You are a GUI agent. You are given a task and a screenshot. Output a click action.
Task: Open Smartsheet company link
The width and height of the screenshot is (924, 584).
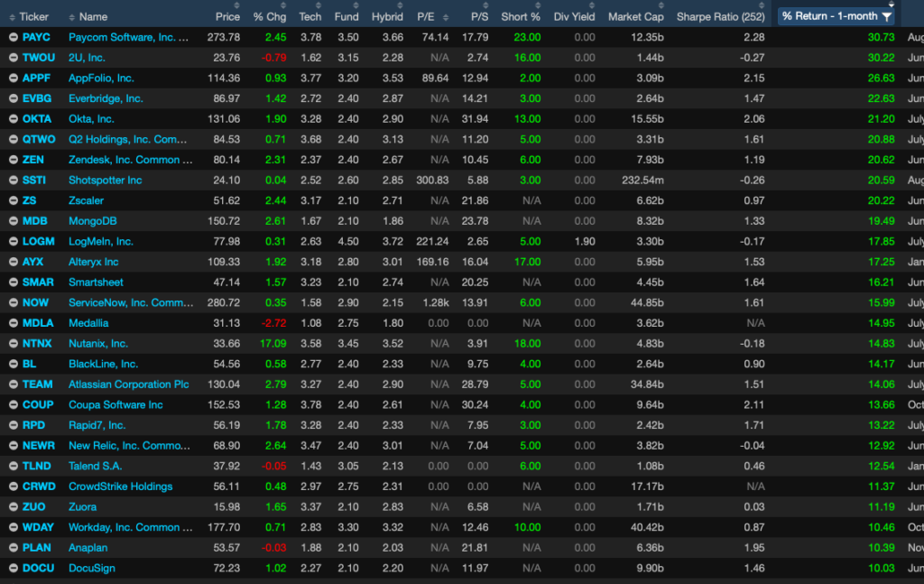tap(96, 283)
